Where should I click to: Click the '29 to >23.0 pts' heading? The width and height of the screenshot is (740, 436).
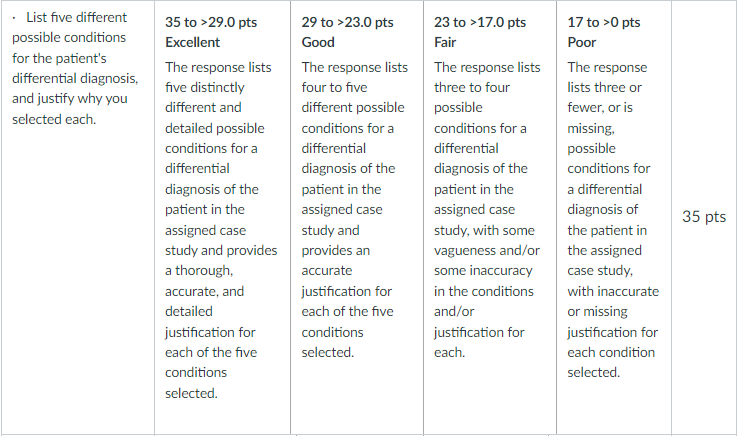(x=347, y=22)
